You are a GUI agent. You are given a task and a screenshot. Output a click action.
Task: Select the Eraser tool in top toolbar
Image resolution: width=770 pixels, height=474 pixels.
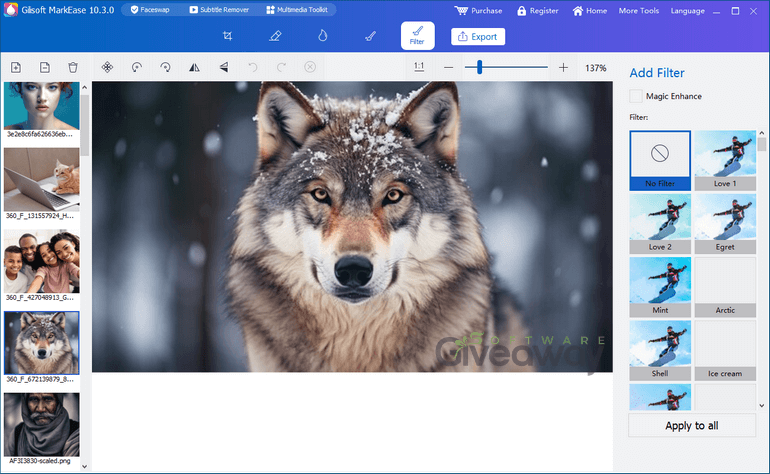click(275, 36)
